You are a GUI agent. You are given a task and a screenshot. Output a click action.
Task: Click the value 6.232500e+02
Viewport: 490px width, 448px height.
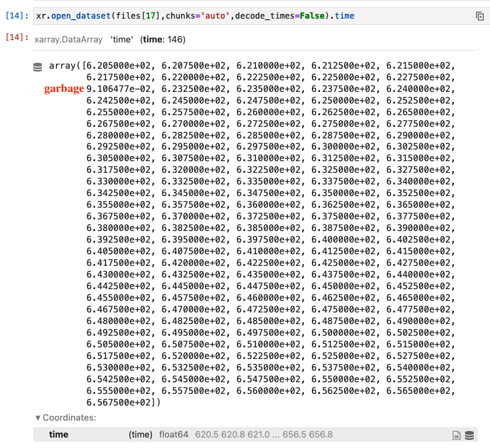tap(193, 89)
